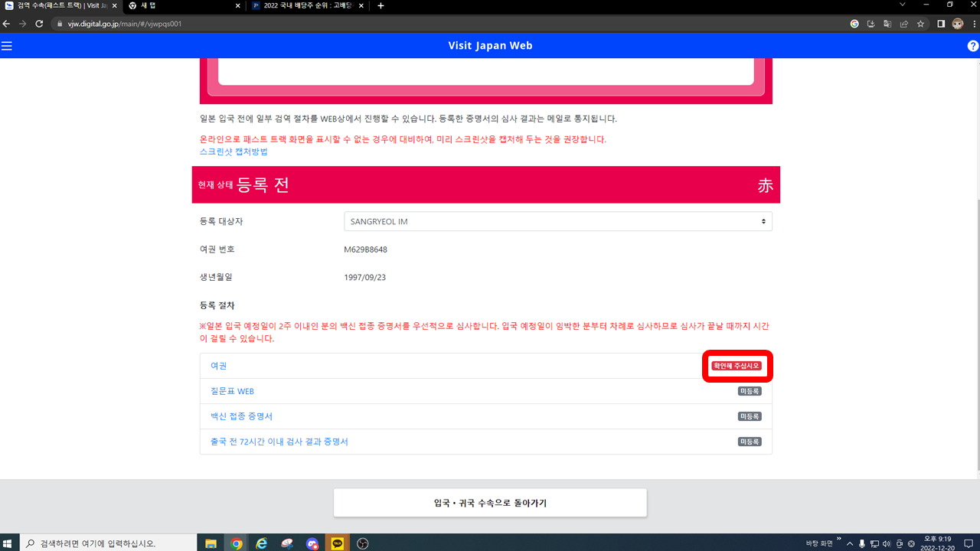The width and height of the screenshot is (980, 551).
Task: Open the 스크린샷 캡처방법 link
Action: coord(234,152)
